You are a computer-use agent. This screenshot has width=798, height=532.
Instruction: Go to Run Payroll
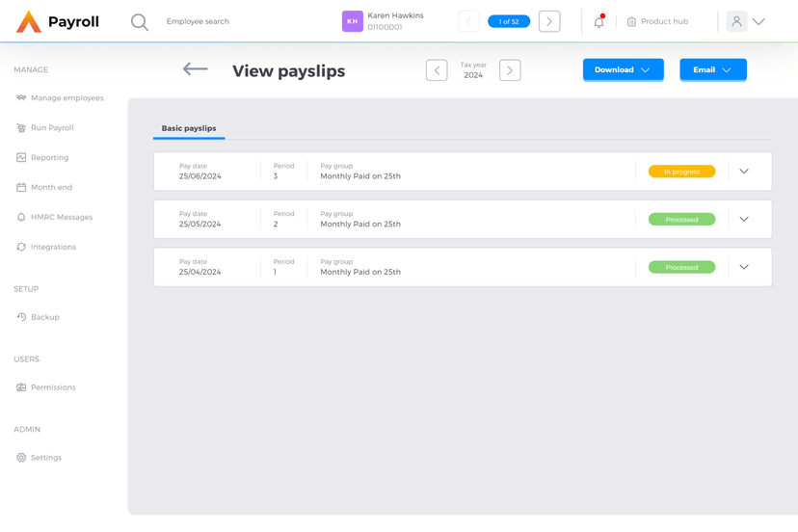[x=52, y=128]
